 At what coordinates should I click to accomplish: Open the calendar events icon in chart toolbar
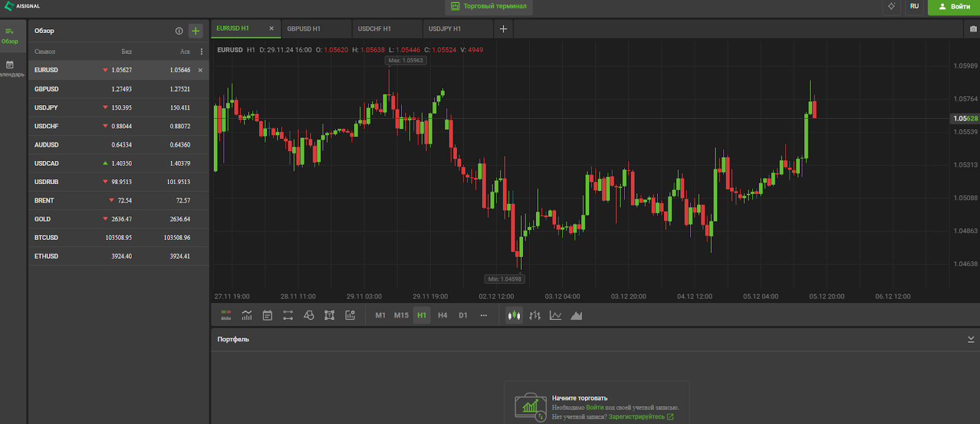(268, 316)
